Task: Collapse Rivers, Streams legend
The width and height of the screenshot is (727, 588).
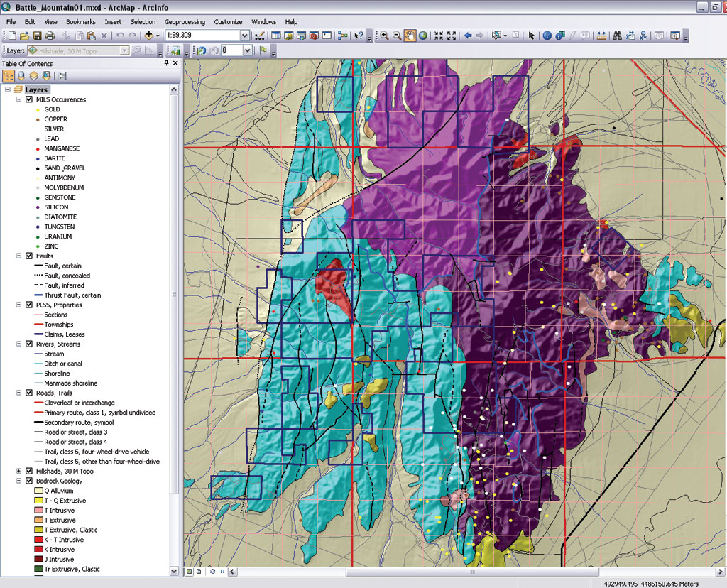Action: tap(18, 344)
